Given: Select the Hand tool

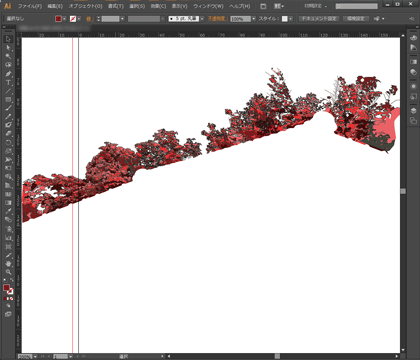Looking at the screenshot, I should 8,264.
